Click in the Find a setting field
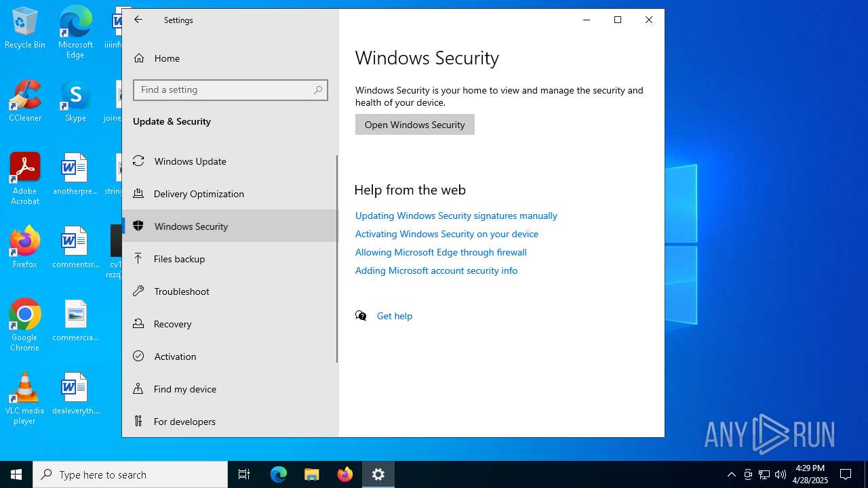This screenshot has width=868, height=488. click(x=231, y=90)
